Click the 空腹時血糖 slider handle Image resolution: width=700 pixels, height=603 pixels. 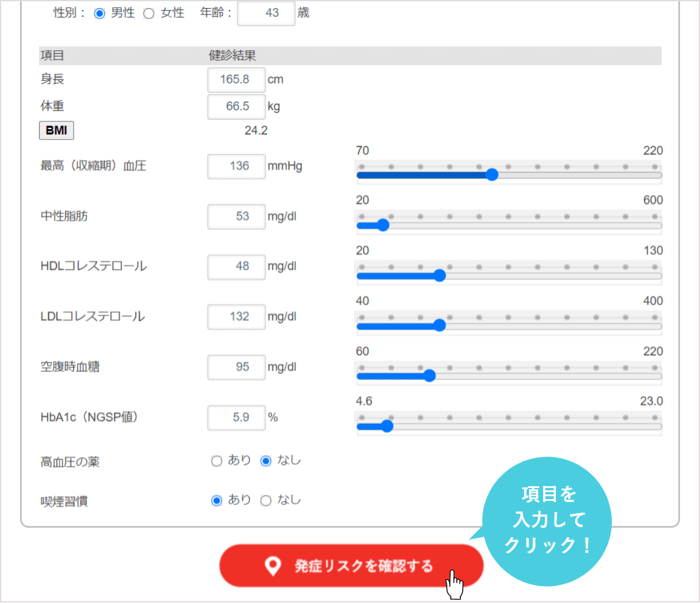click(x=429, y=376)
